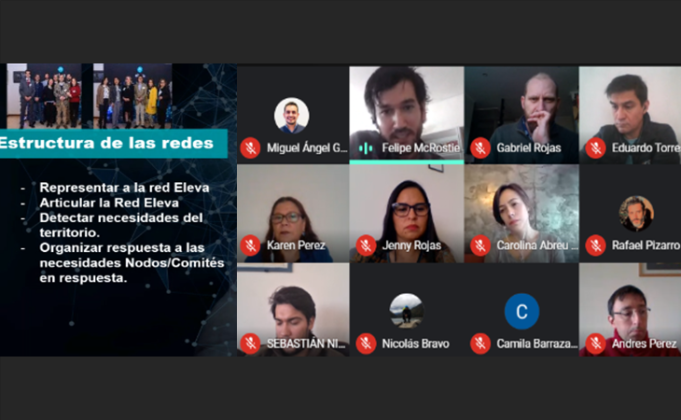Click Nicolás Bravo's muted microphone icon
Viewport: 681px width, 420px height.
(366, 344)
